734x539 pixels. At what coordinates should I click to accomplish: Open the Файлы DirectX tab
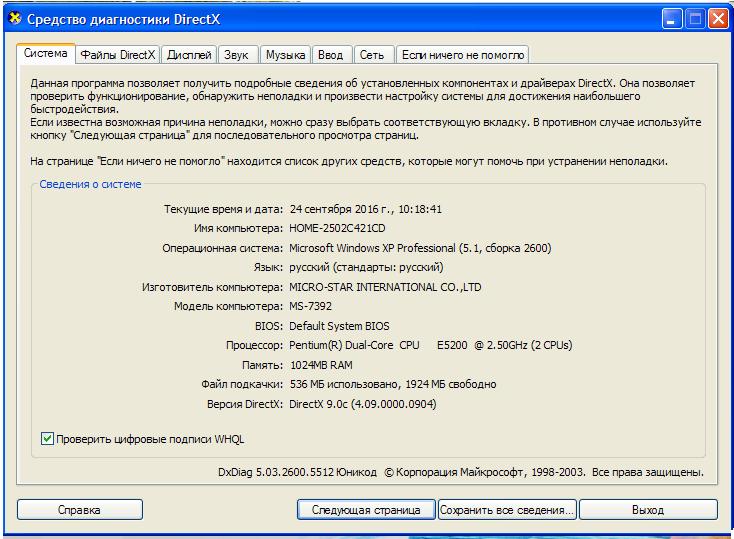[117, 55]
